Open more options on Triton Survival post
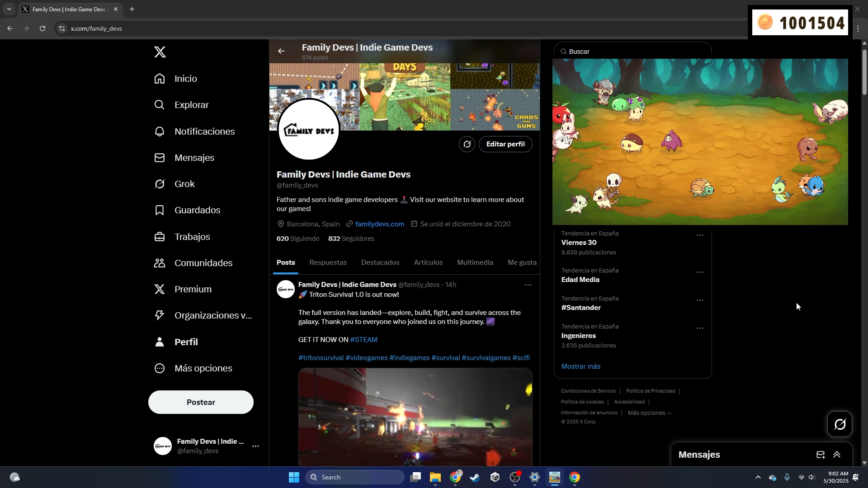 [x=528, y=285]
